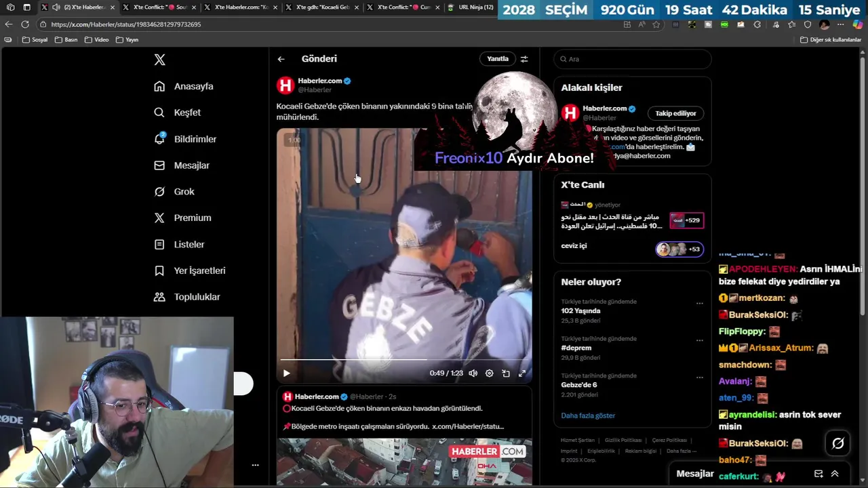
Task: Go to Anasayfa in sidebar
Action: tap(184, 86)
